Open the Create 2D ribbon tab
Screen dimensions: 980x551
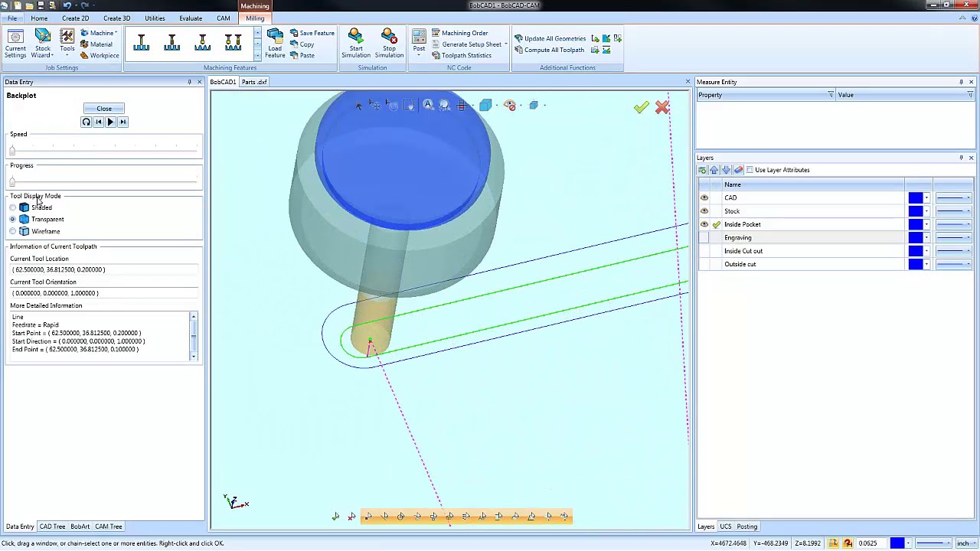coord(75,18)
